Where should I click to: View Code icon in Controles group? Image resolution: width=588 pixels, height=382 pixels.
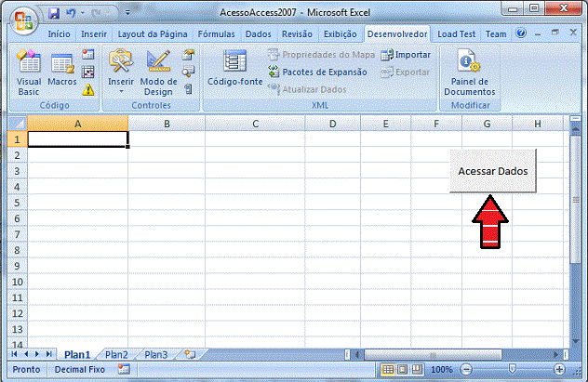(x=188, y=72)
